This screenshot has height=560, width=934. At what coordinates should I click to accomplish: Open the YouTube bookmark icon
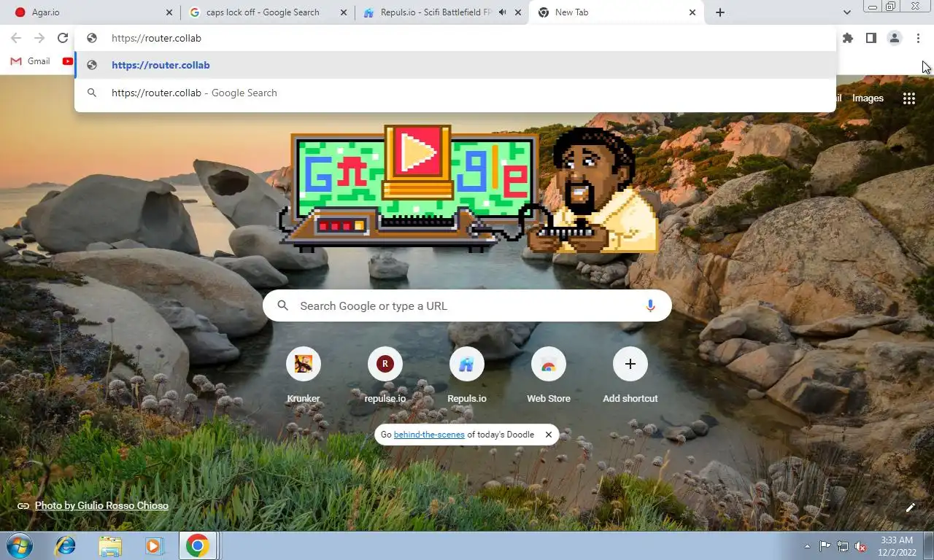pos(68,61)
